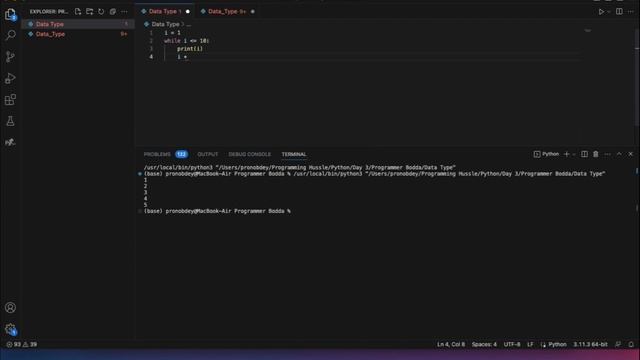Open the Testing flask view
This screenshot has width=640, height=360.
(x=10, y=121)
